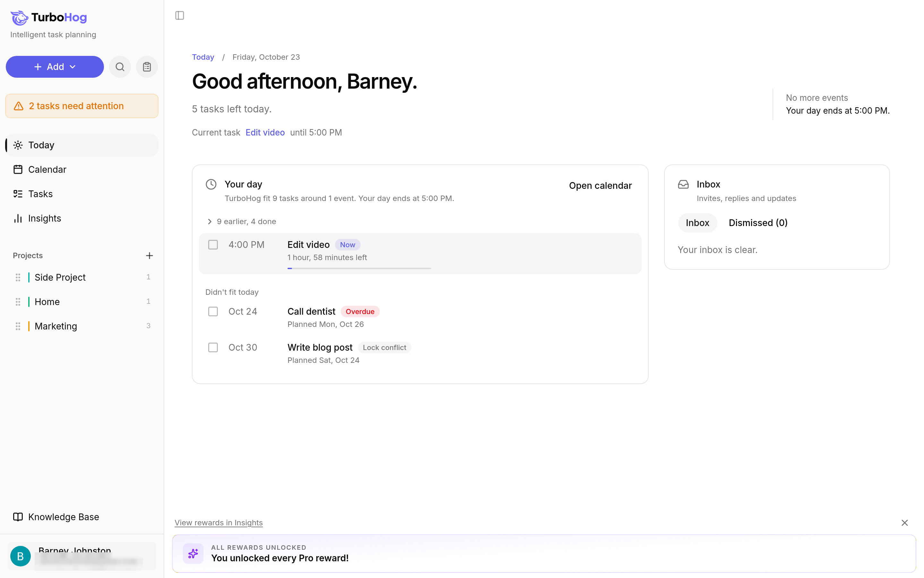The image size is (924, 578).
Task: Click the inbox tray icon
Action: [683, 184]
